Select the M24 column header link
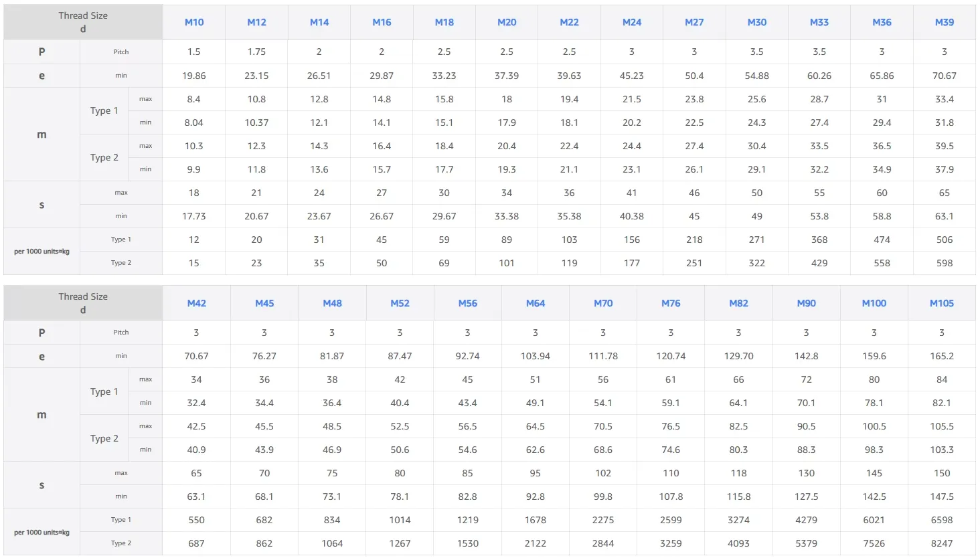 [632, 22]
